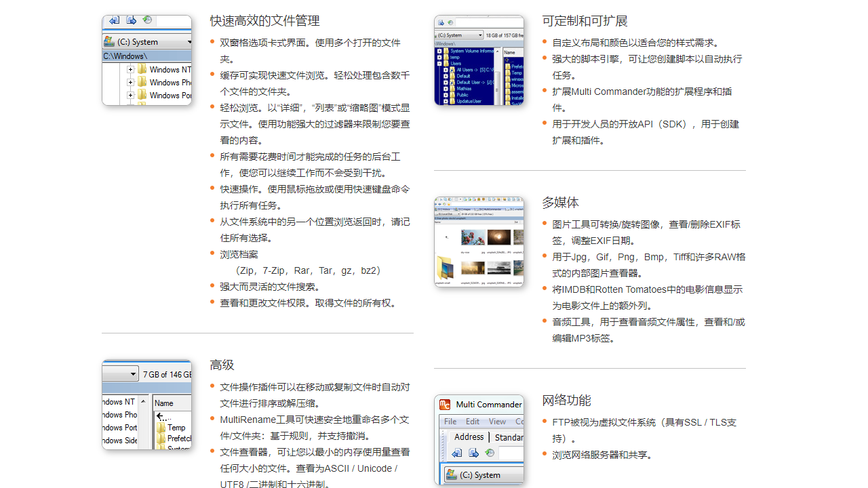868x488 pixels.
Task: Open the Multi Commander 网络功能 thumbnail
Action: pyautogui.click(x=479, y=440)
